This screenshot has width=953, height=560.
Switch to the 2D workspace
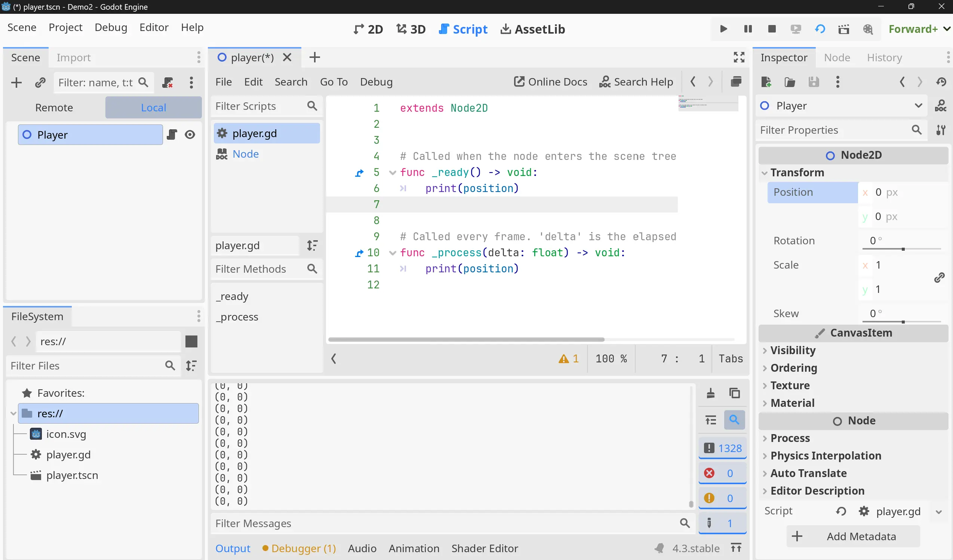click(368, 29)
